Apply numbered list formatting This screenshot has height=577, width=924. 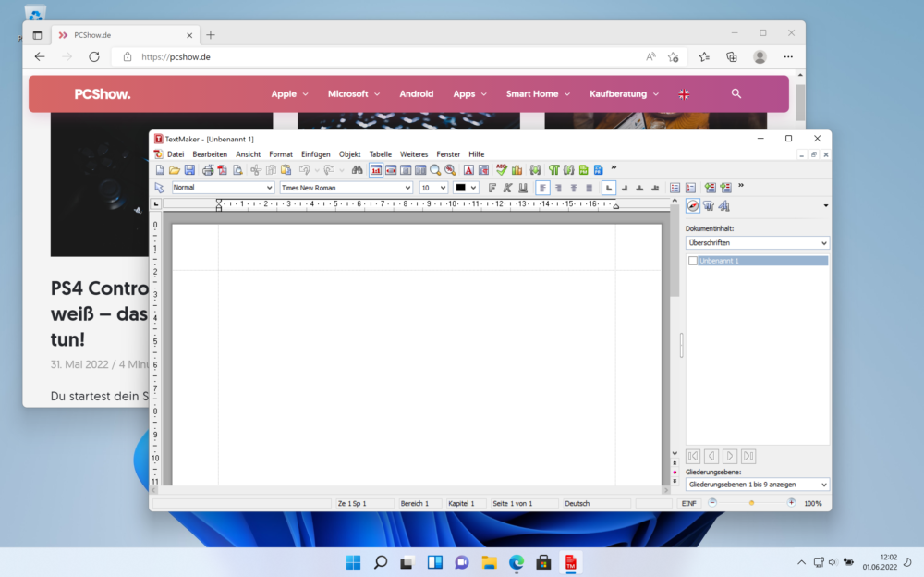(690, 189)
